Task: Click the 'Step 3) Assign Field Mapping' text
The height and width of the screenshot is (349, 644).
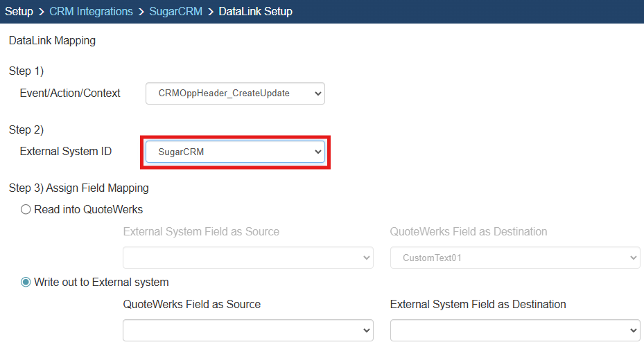Action: (x=78, y=188)
